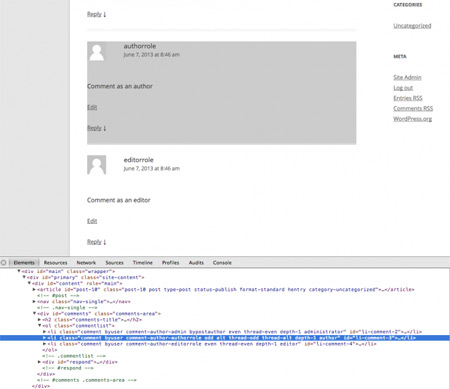Collapse the div id="main" node arrow
Viewport: 450px width, 389px height.
click(19, 271)
